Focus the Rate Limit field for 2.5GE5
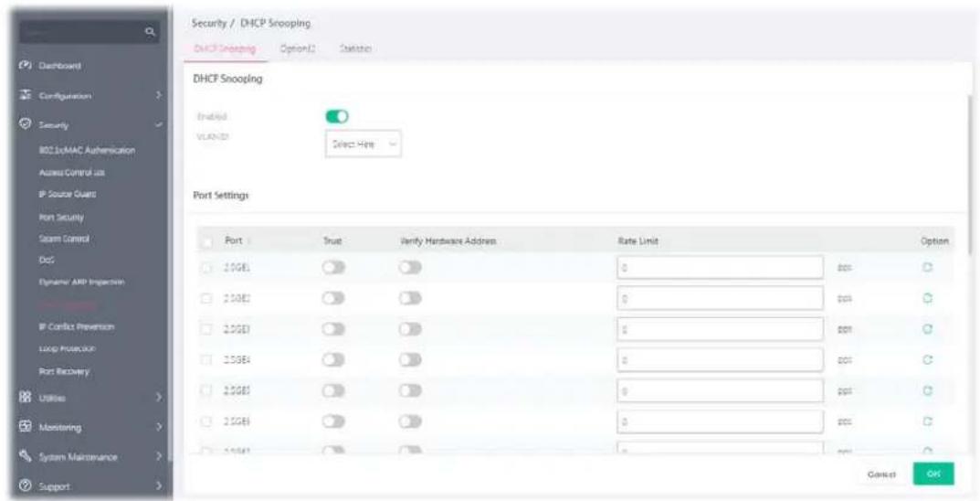The image size is (980, 501). 720,391
